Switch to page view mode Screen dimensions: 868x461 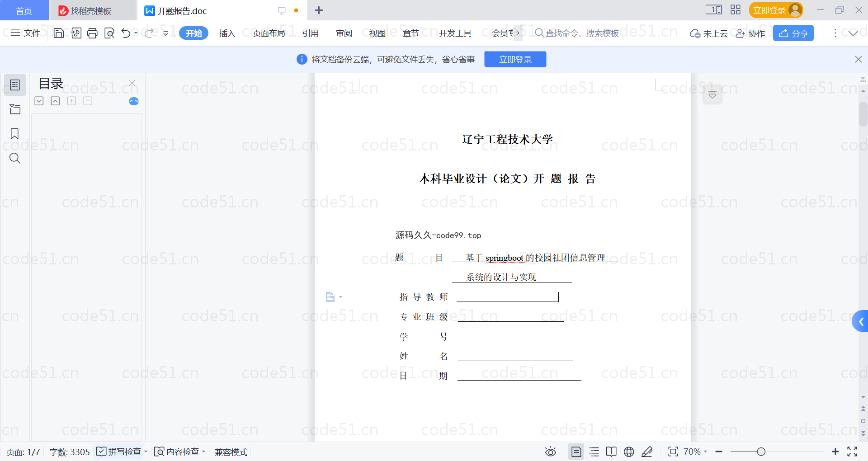tap(576, 452)
